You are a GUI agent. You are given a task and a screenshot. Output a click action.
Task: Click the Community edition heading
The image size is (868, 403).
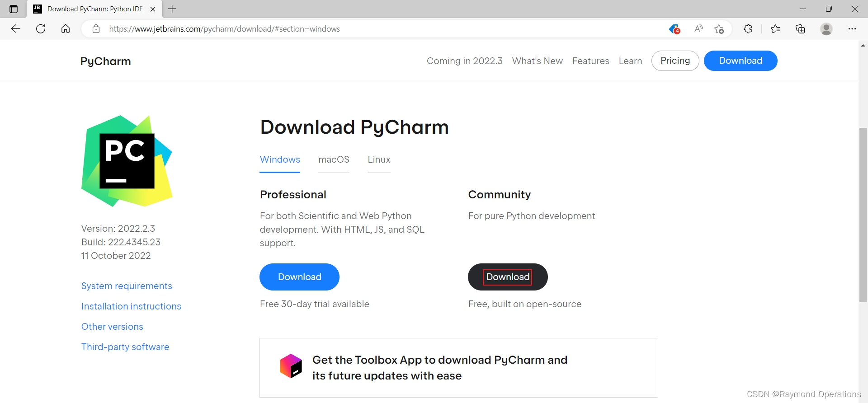click(500, 195)
